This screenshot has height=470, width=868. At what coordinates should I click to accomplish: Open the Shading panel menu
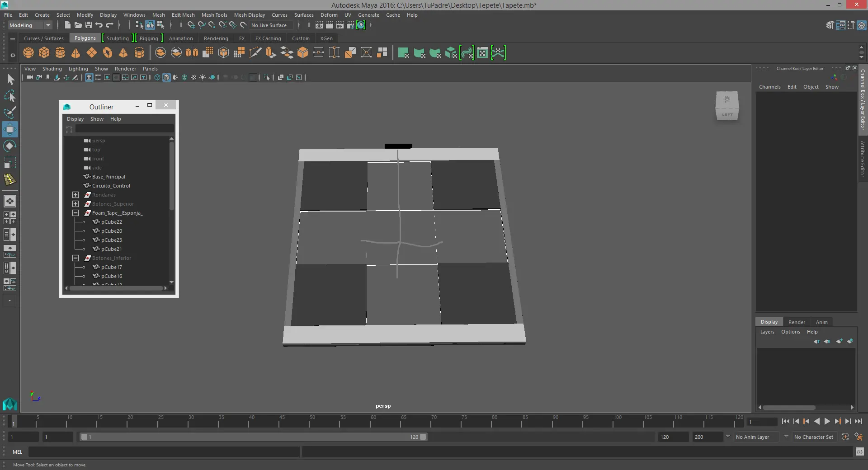(52, 69)
